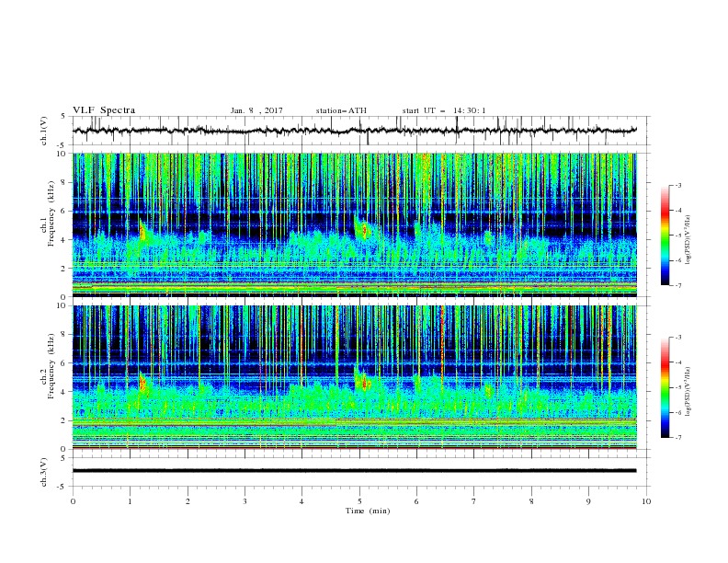Screen dimensions: 728x563
Task: Click the "0" tick on the time axis
Action: coord(73,501)
